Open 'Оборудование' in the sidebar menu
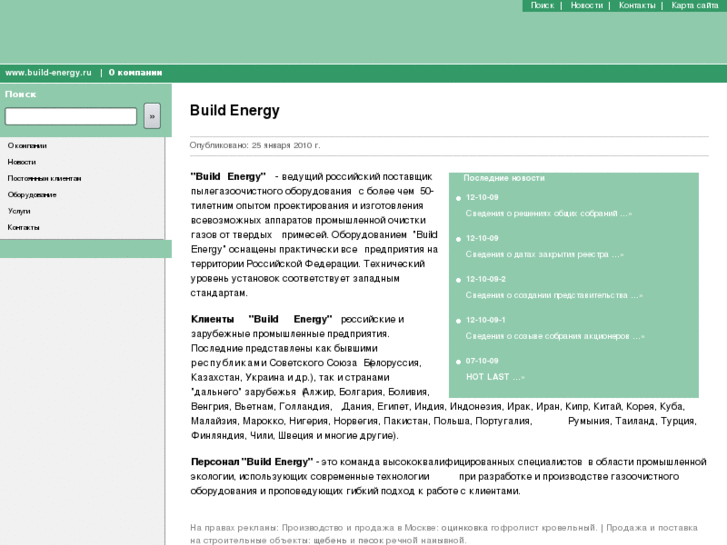This screenshot has height=545, width=727. [x=32, y=195]
